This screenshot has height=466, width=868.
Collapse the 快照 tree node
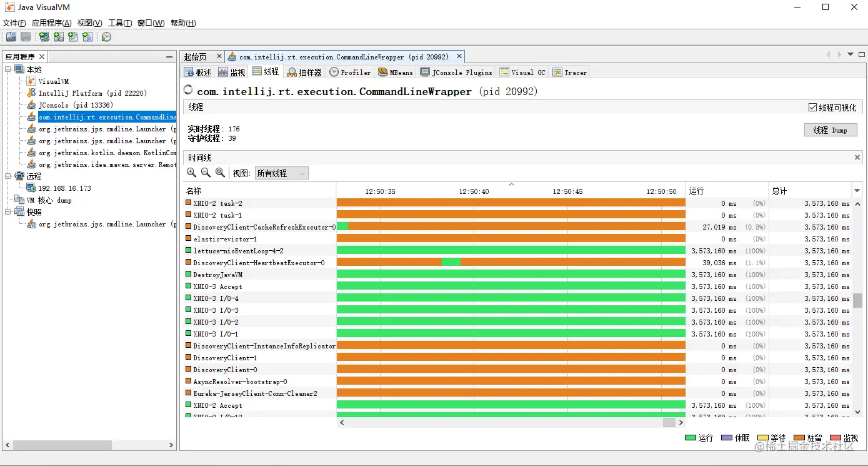(8, 212)
